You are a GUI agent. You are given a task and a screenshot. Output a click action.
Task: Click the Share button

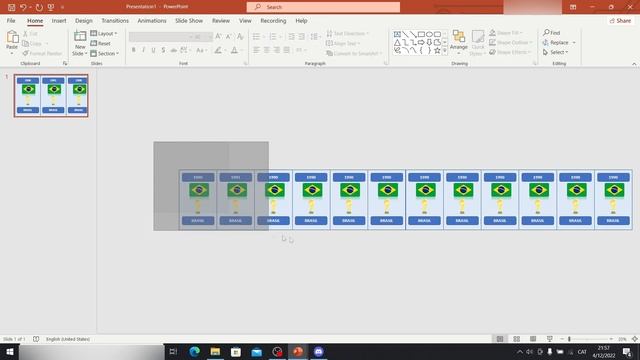click(620, 20)
